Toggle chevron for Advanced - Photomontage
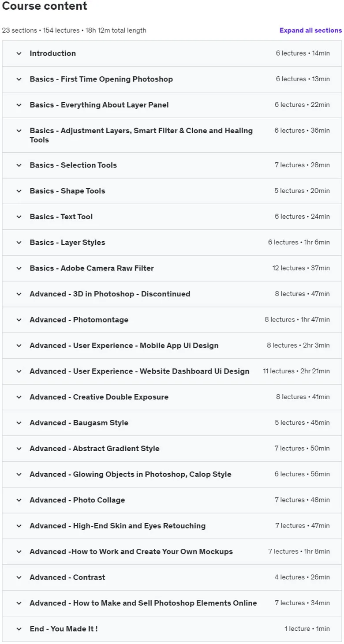 pyautogui.click(x=19, y=320)
